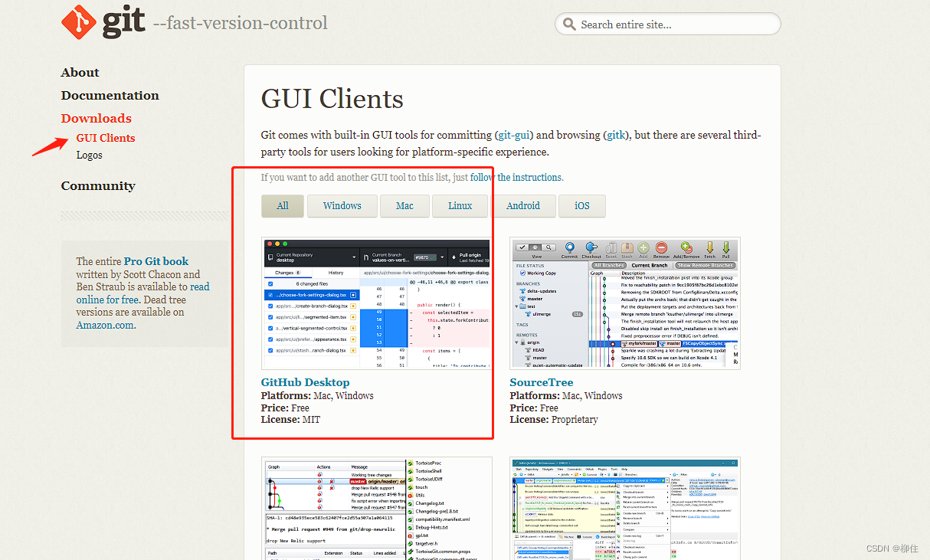Click the --fast-version-control tagline

[x=241, y=23]
